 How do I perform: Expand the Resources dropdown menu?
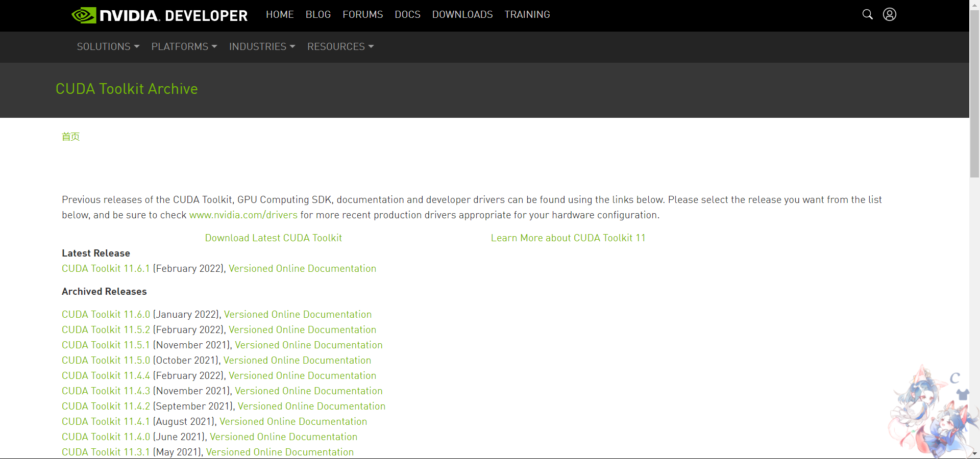[x=340, y=46]
